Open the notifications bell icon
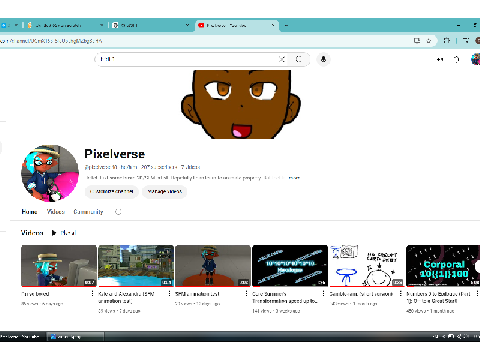The image size is (480, 360). pyautogui.click(x=457, y=59)
